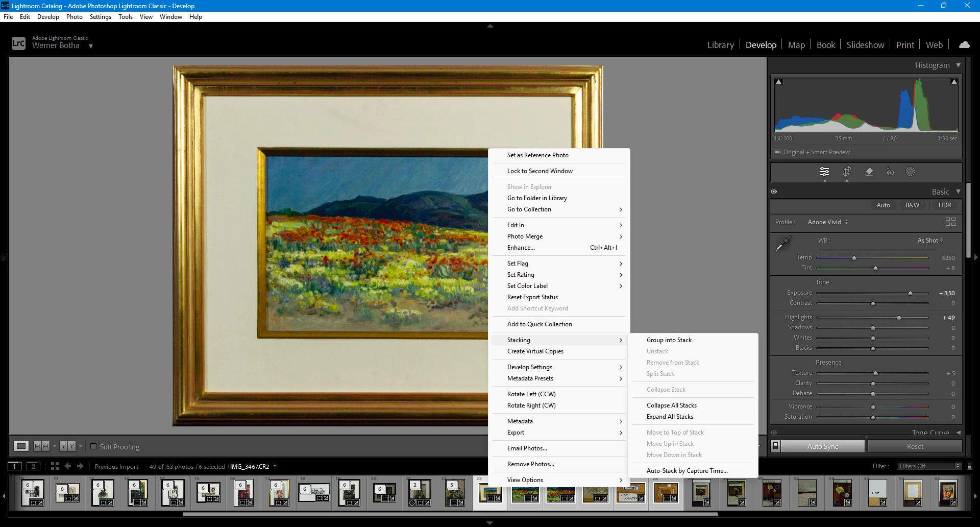This screenshot has width=980, height=527.
Task: Click the B&W treatment button
Action: [x=912, y=205]
